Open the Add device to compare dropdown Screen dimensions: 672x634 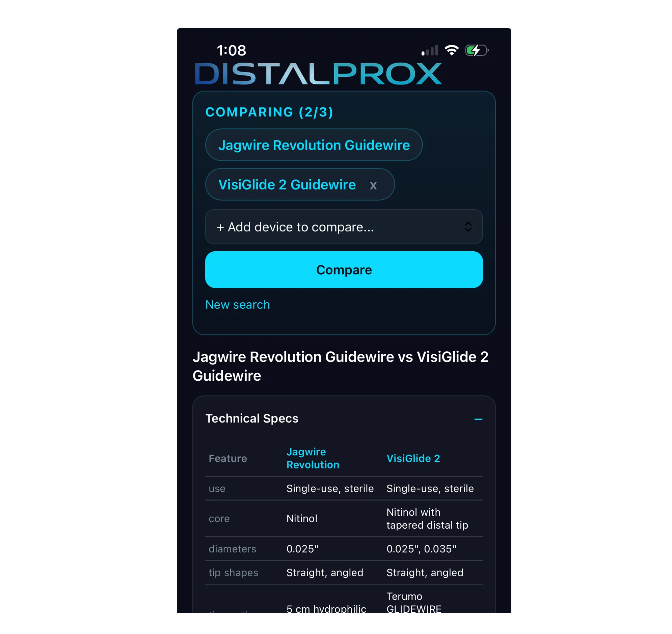pos(344,227)
